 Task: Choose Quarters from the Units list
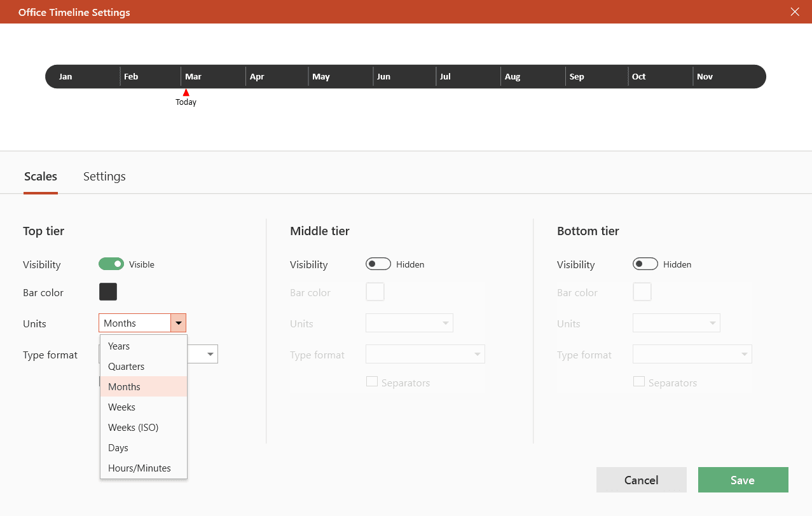[x=144, y=367]
